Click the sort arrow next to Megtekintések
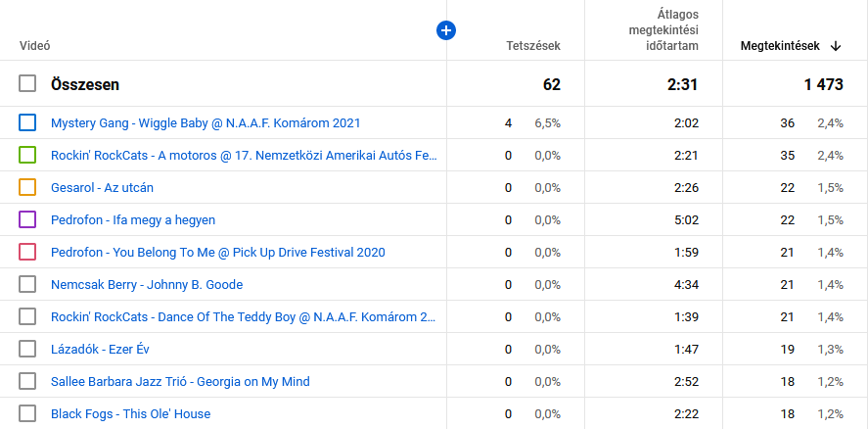 click(836, 46)
